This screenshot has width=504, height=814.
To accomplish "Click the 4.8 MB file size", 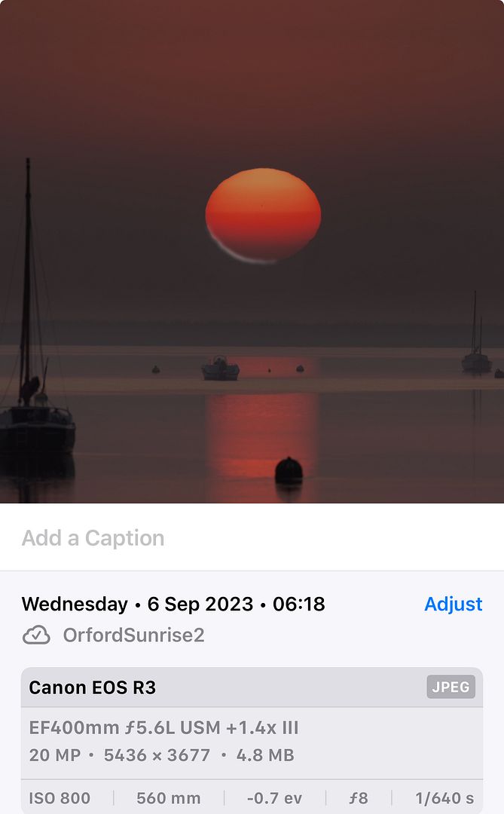I will tap(265, 754).
